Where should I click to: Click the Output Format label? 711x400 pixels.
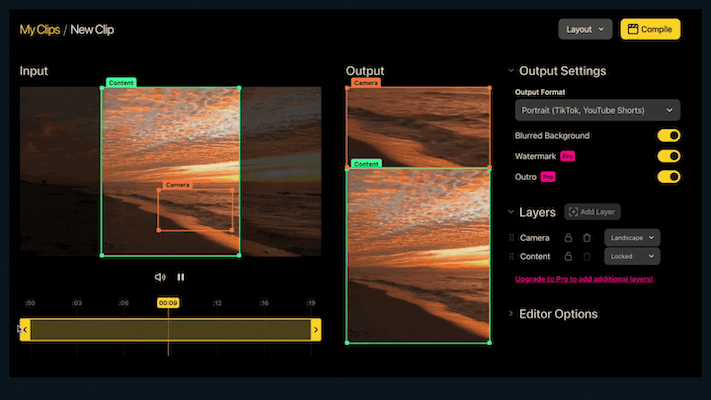point(540,92)
